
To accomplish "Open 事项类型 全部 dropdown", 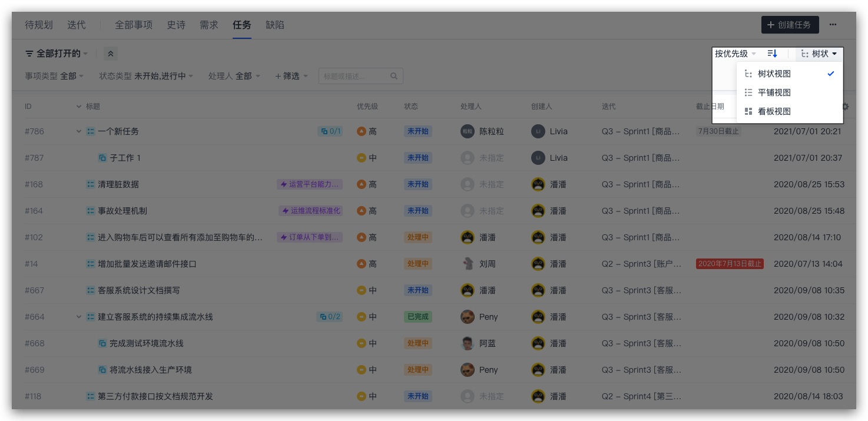I will point(54,76).
